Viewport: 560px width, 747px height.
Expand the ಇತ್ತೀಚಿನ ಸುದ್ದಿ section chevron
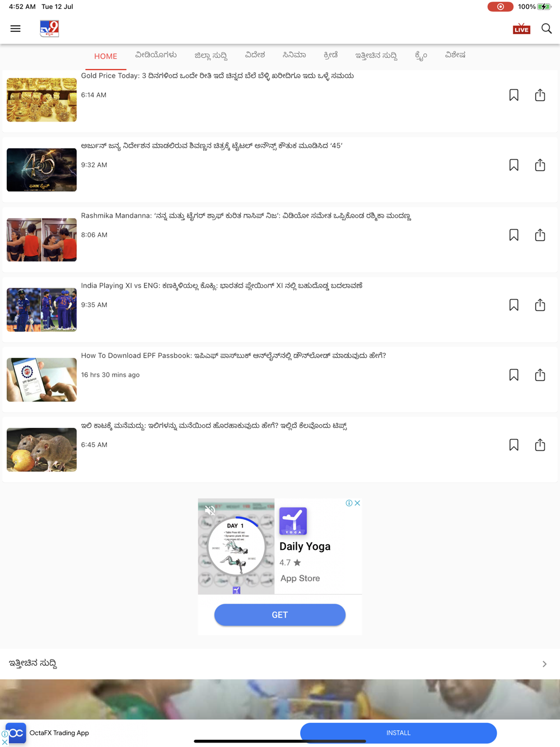click(x=544, y=664)
